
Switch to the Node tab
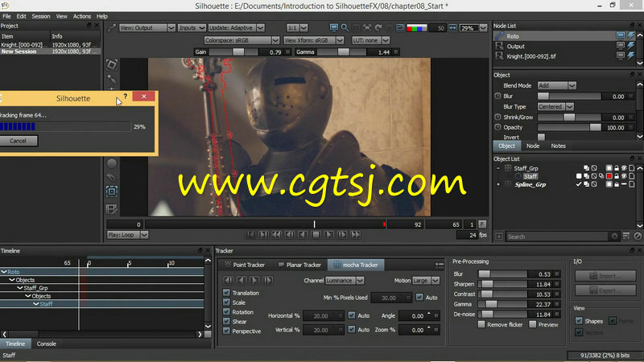[533, 146]
